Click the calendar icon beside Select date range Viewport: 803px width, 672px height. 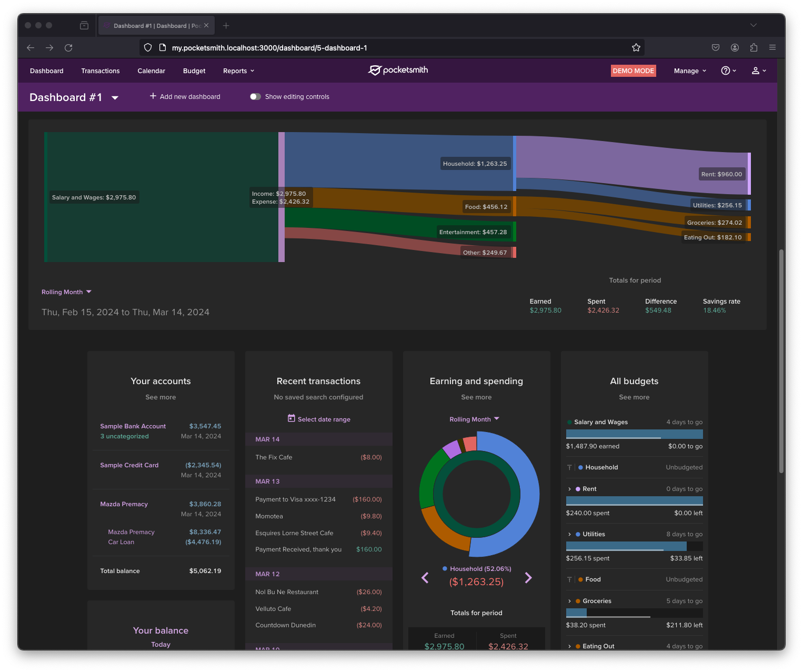coord(291,418)
